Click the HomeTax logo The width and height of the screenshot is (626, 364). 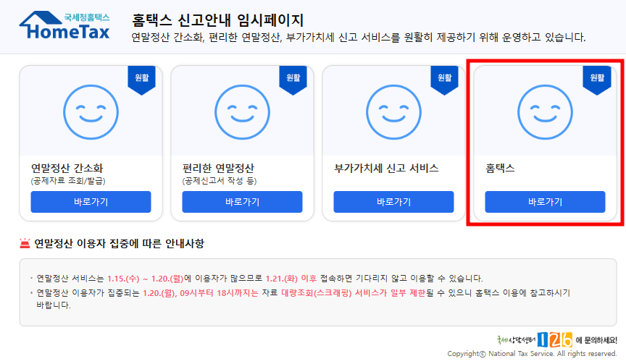(x=64, y=25)
